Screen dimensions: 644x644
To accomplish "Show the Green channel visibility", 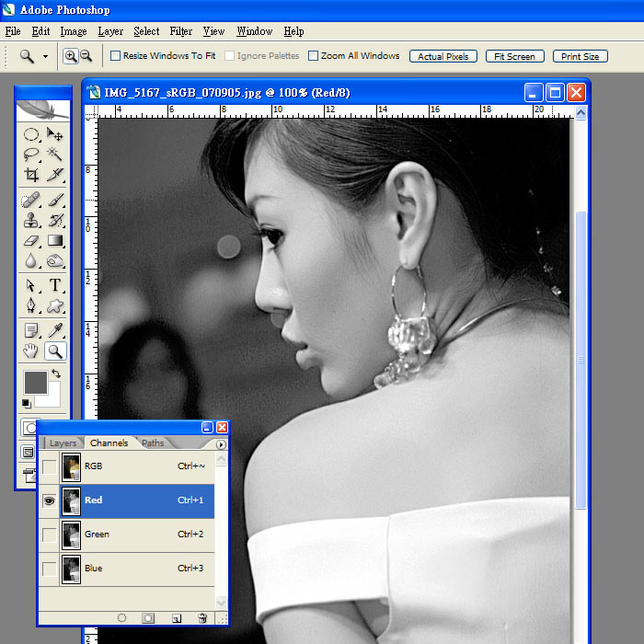I will tap(49, 535).
